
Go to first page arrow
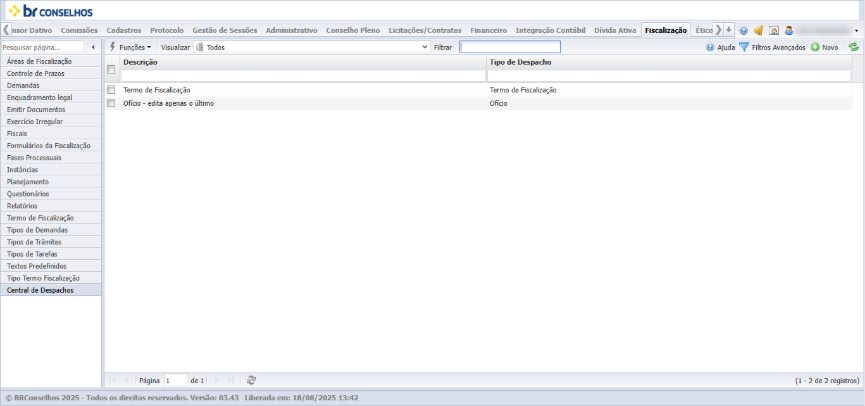click(x=113, y=380)
